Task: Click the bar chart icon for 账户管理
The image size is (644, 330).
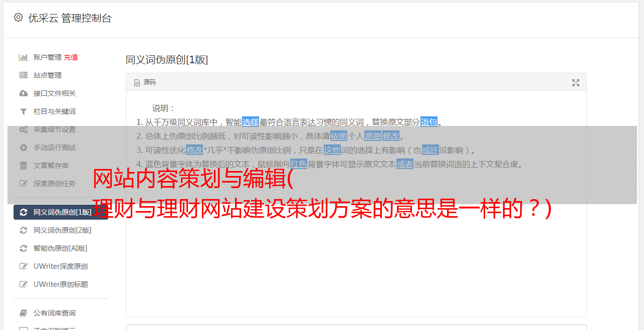Action: point(23,57)
